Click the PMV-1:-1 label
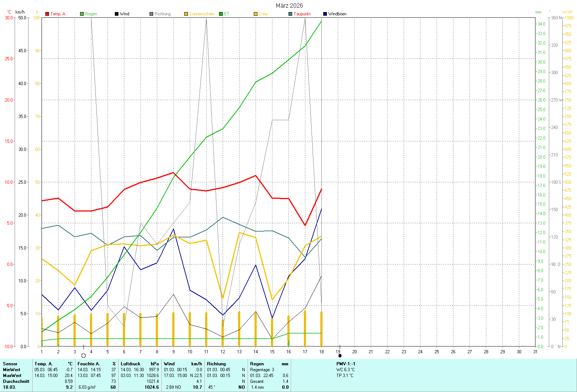The height and width of the screenshot is (392, 577). (x=346, y=364)
